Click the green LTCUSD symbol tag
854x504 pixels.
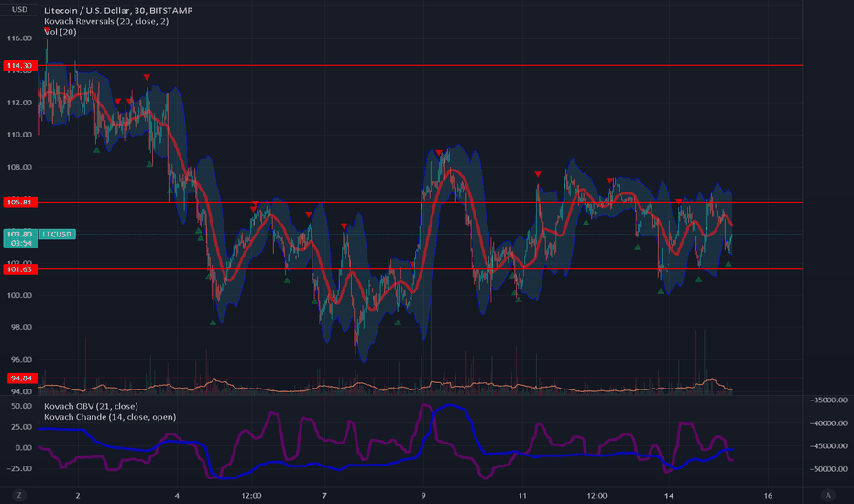click(57, 235)
